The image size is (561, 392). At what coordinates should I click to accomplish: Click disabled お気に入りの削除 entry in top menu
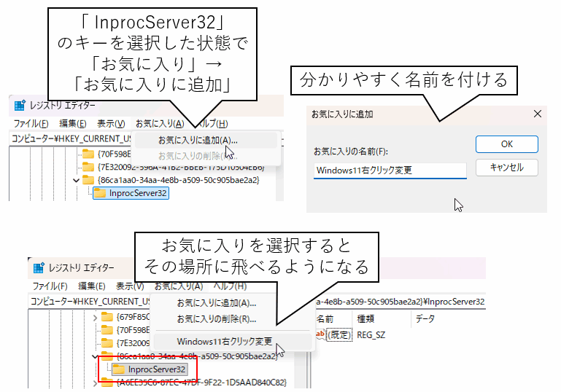(x=198, y=156)
